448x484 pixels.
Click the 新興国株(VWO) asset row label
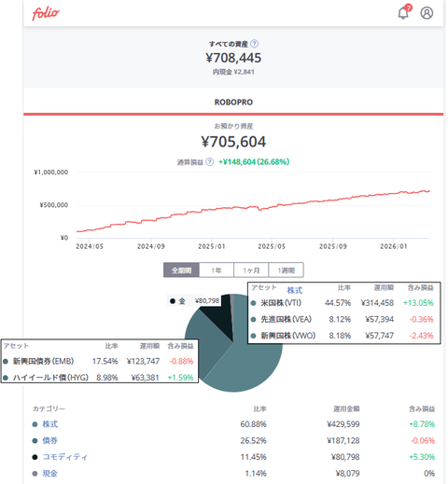point(288,336)
